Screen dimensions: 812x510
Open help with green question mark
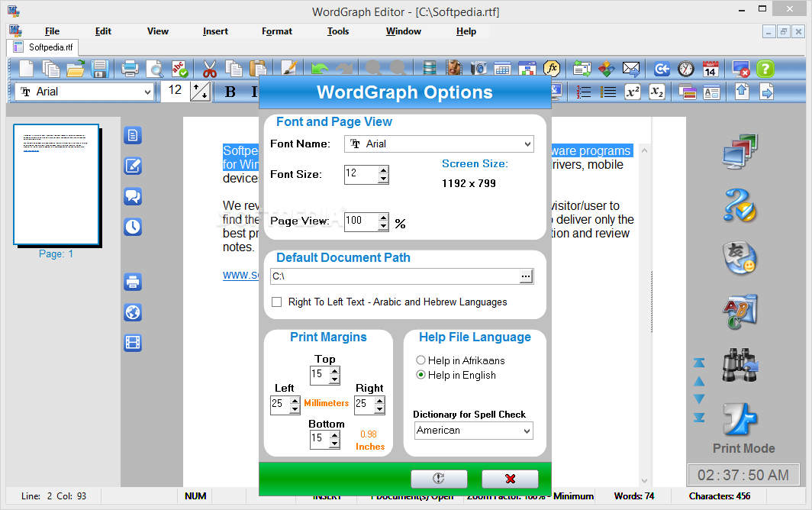(765, 69)
